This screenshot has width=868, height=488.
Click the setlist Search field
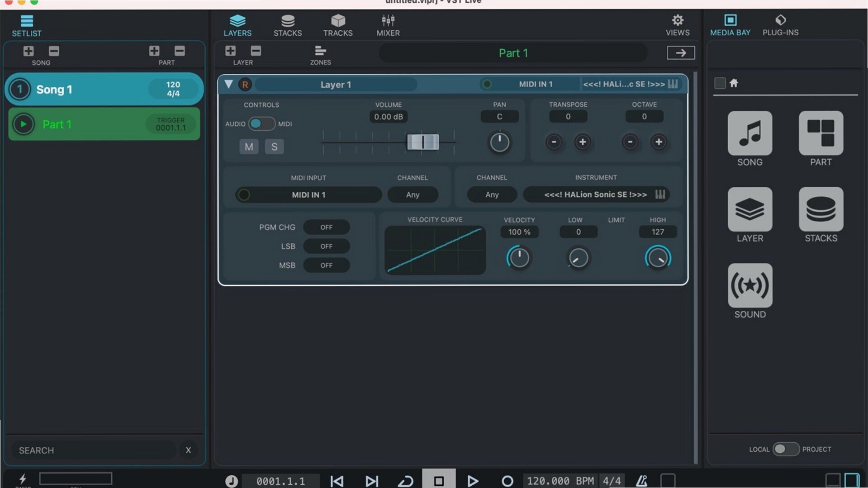93,450
